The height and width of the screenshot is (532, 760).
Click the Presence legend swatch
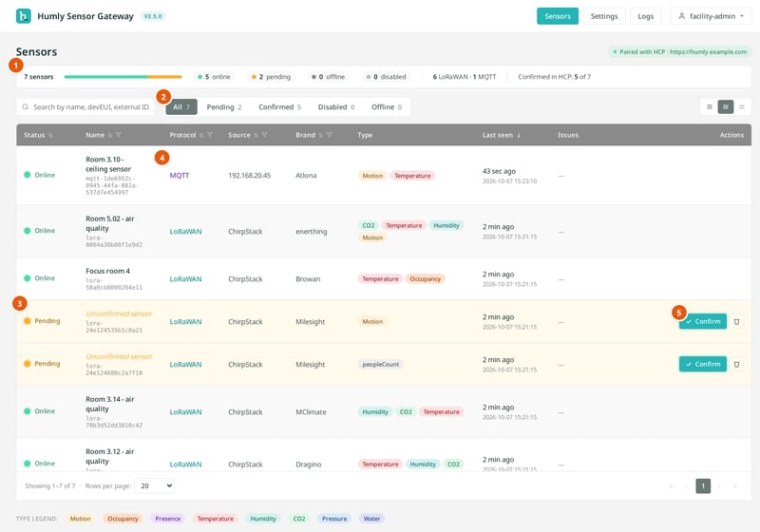168,519
